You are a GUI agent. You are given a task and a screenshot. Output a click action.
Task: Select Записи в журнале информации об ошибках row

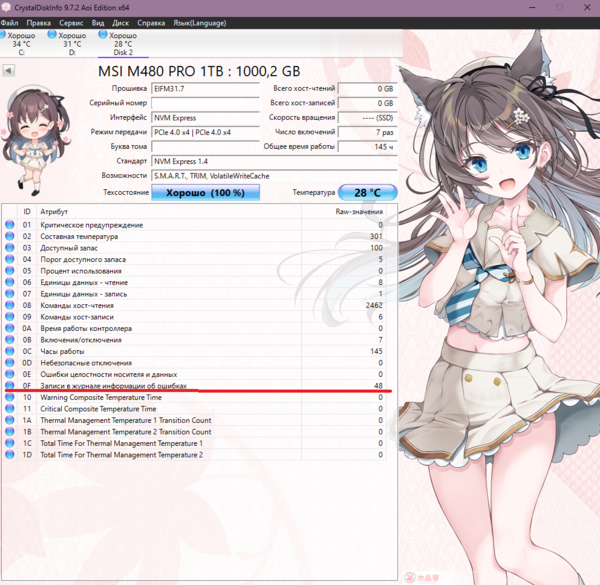pyautogui.click(x=194, y=386)
